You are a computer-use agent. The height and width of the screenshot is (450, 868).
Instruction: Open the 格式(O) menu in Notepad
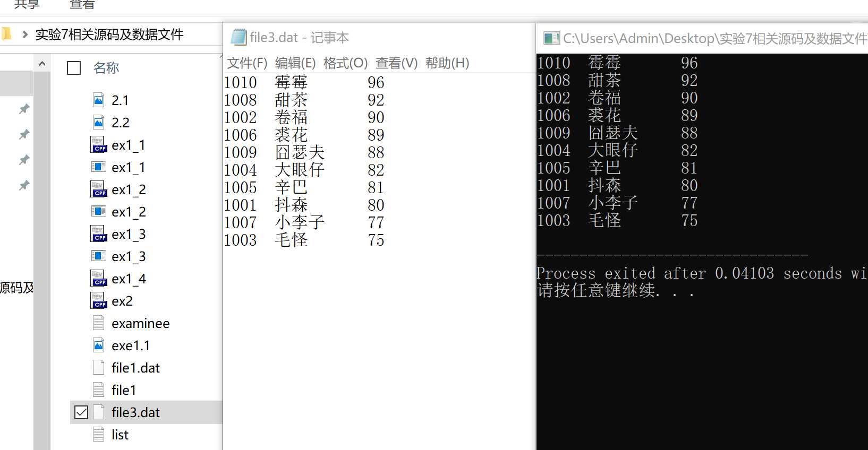(x=345, y=63)
